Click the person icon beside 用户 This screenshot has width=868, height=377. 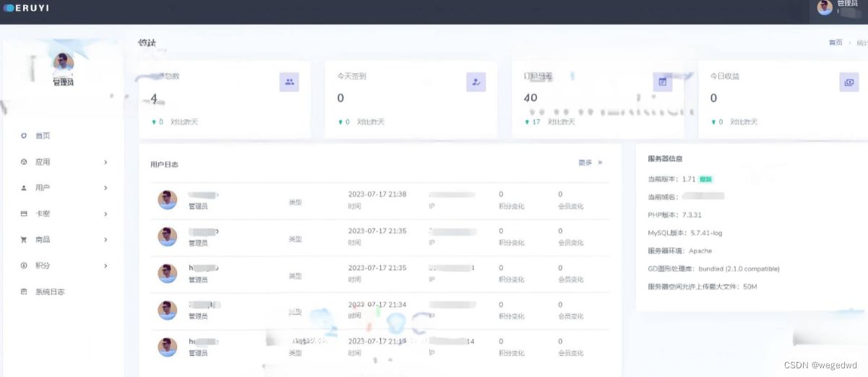[24, 188]
